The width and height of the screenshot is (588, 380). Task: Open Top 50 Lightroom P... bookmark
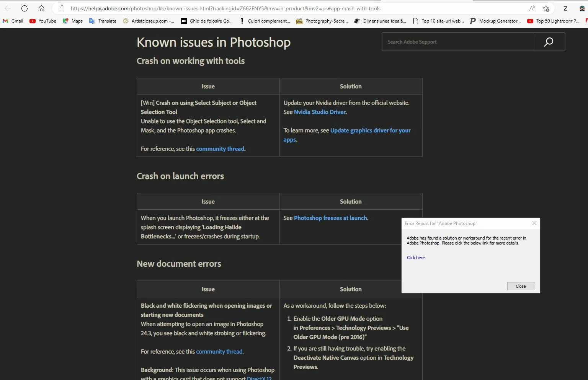pos(553,21)
